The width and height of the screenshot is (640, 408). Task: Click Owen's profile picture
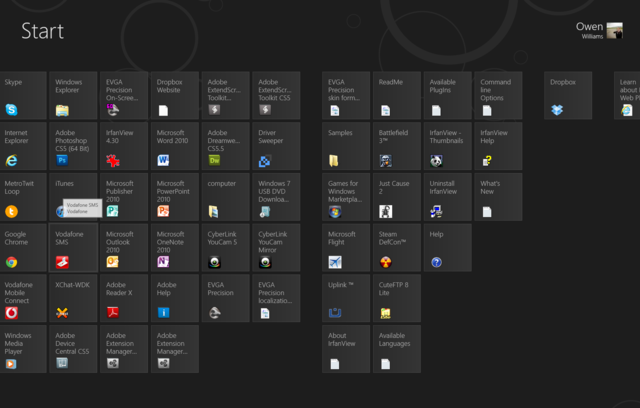(x=615, y=31)
